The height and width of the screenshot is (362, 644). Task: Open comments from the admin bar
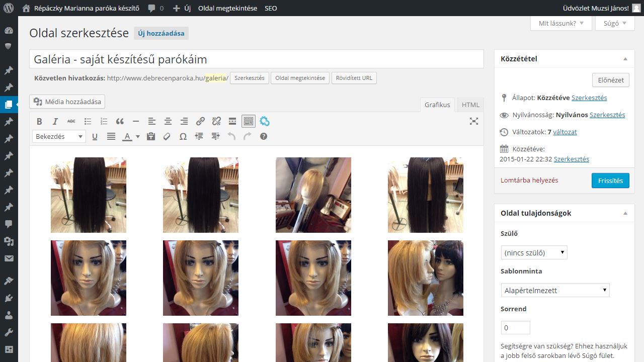156,8
